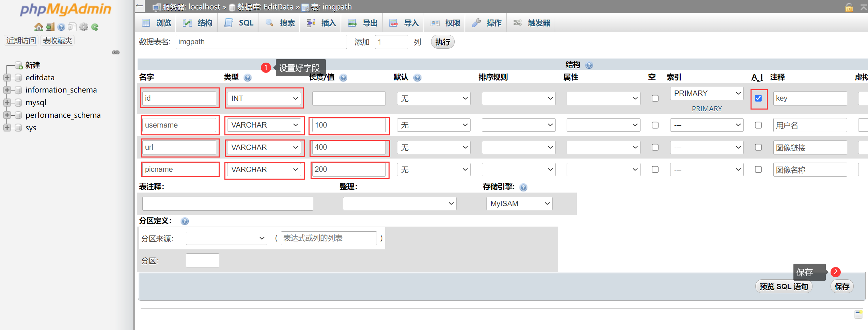Viewport: 868px width, 330px height.
Task: Click PRIMARY link under the index dropdown
Action: 707,109
